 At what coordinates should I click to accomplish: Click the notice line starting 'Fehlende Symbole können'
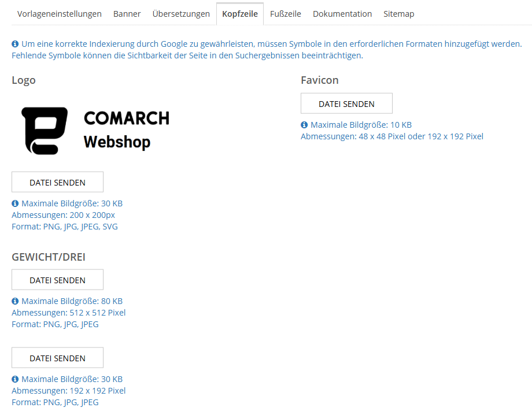click(x=187, y=55)
